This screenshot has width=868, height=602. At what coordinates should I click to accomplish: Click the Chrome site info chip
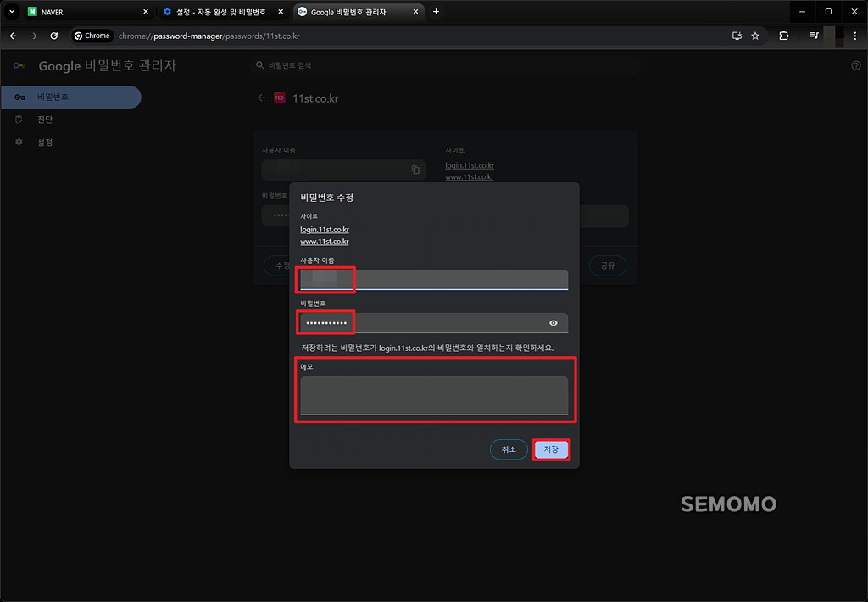[92, 36]
